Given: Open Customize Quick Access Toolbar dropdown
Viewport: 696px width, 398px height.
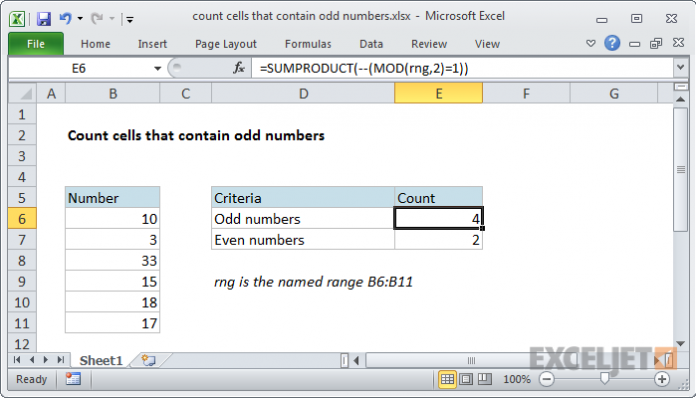Looking at the screenshot, I should [130, 19].
